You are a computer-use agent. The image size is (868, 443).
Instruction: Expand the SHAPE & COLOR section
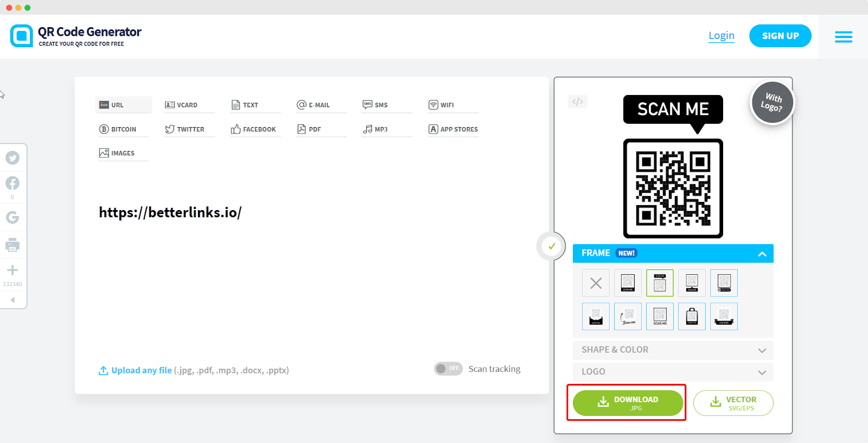click(x=673, y=350)
